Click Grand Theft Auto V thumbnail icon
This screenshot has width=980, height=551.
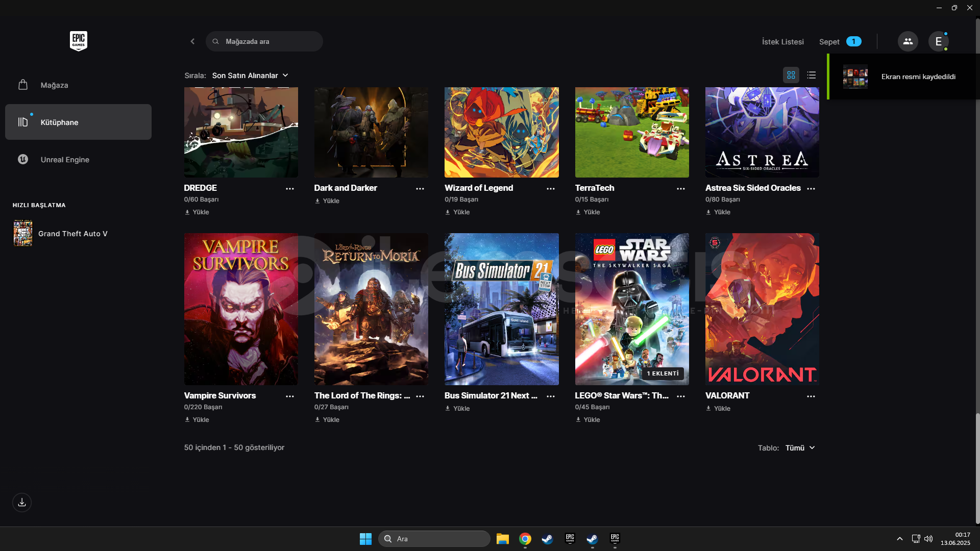(23, 233)
